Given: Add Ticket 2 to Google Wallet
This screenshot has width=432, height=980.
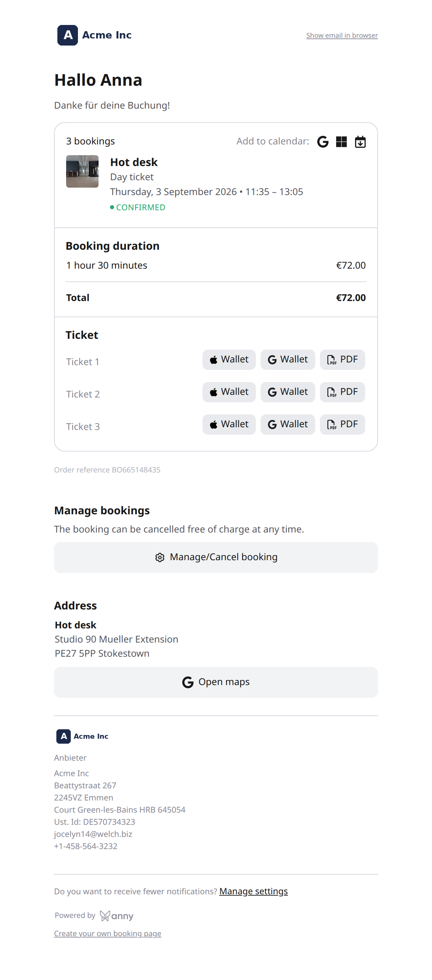Looking at the screenshot, I should pos(287,392).
